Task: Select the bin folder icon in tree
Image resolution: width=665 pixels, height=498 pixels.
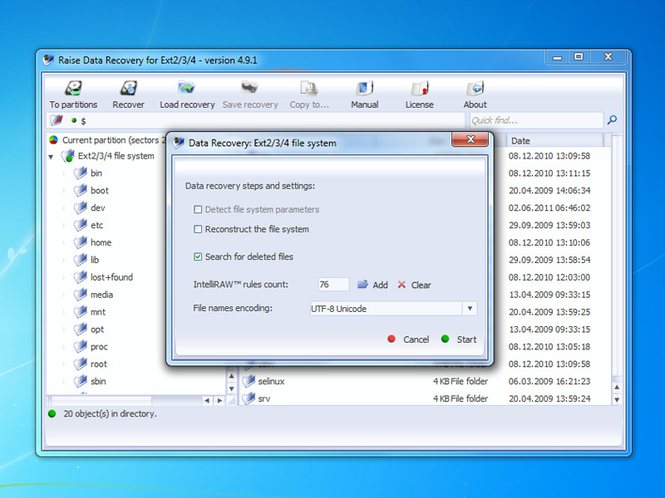Action: (x=80, y=173)
